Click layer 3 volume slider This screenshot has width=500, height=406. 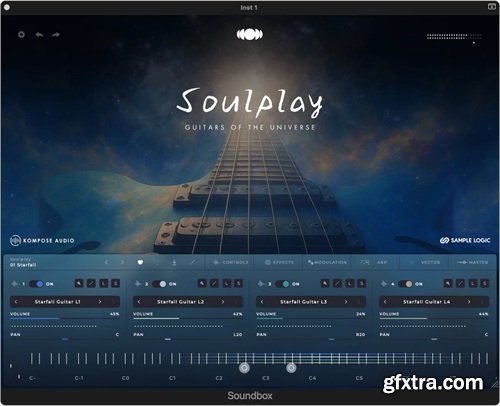pyautogui.click(x=311, y=319)
